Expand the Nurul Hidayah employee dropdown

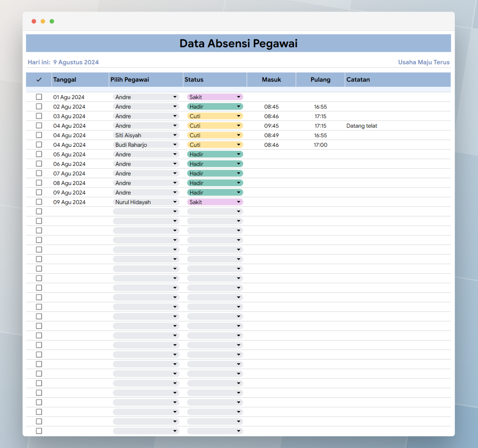click(x=146, y=202)
